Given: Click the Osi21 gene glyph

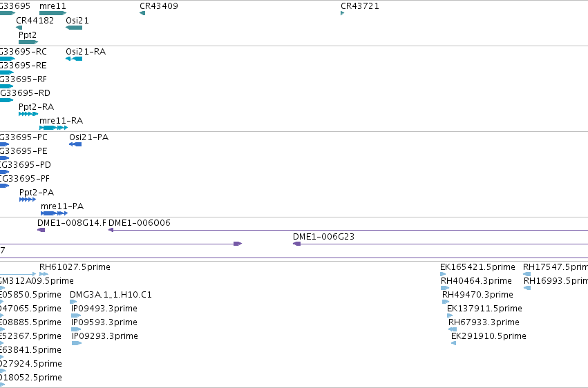Looking at the screenshot, I should (74, 28).
